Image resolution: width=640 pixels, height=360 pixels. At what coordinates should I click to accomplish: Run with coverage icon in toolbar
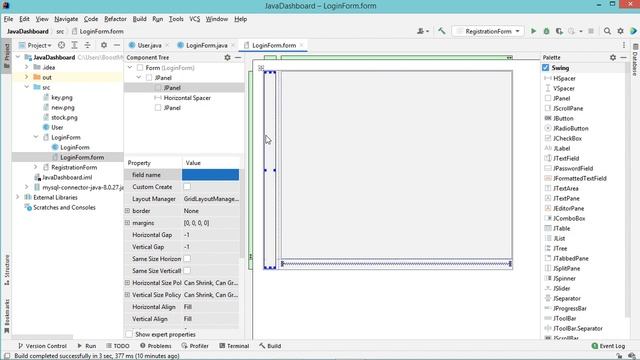(559, 31)
